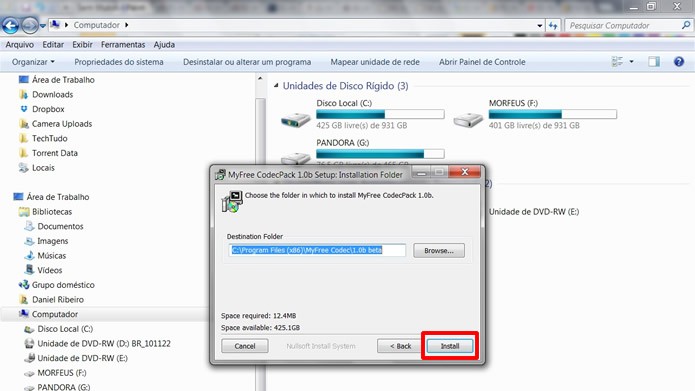The width and height of the screenshot is (695, 391).
Task: Change the view mode icon
Action: coord(617,62)
